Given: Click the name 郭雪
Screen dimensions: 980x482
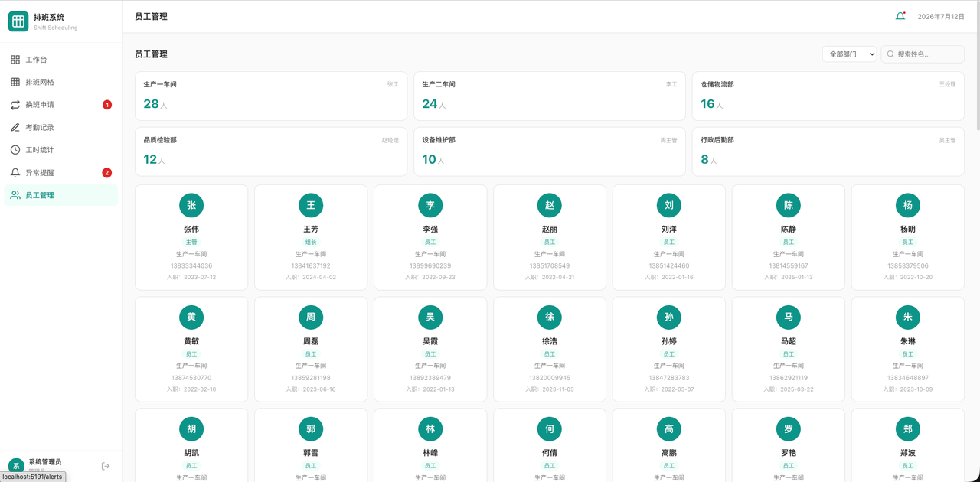Looking at the screenshot, I should pyautogui.click(x=311, y=453).
